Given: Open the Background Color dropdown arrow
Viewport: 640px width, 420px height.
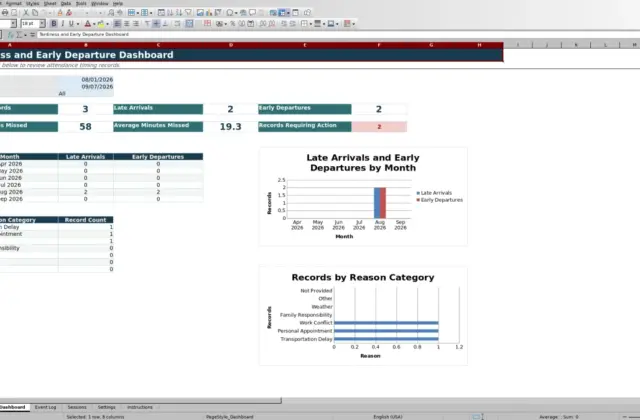Looking at the screenshot, I should click(x=107, y=24).
